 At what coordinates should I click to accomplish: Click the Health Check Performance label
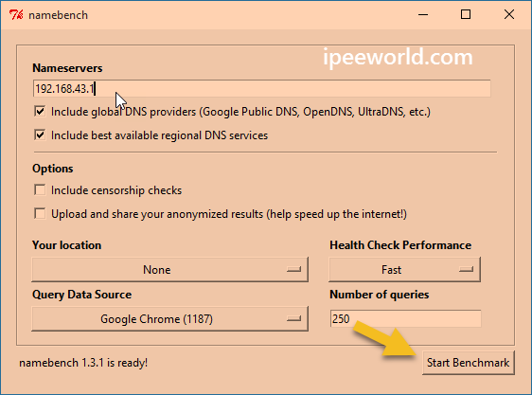click(x=400, y=245)
